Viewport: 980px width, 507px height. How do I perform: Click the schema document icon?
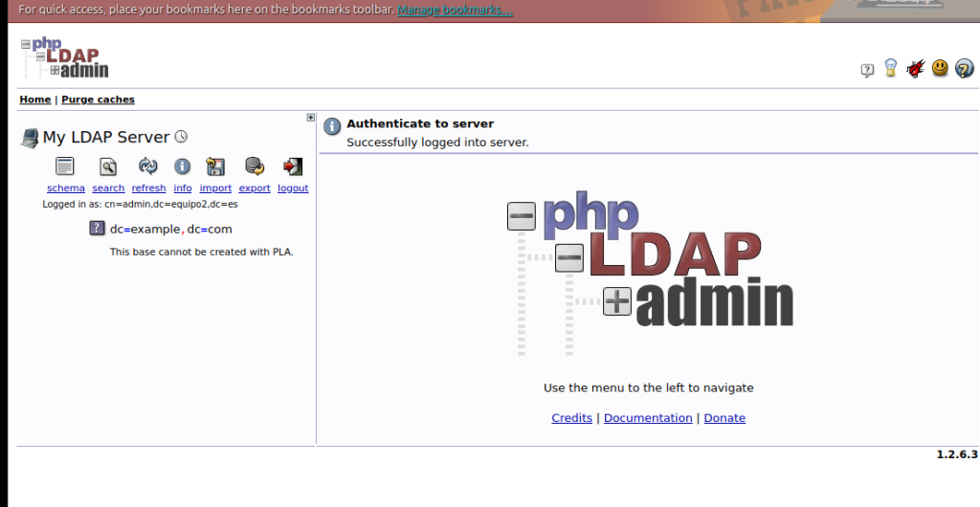pos(65,166)
